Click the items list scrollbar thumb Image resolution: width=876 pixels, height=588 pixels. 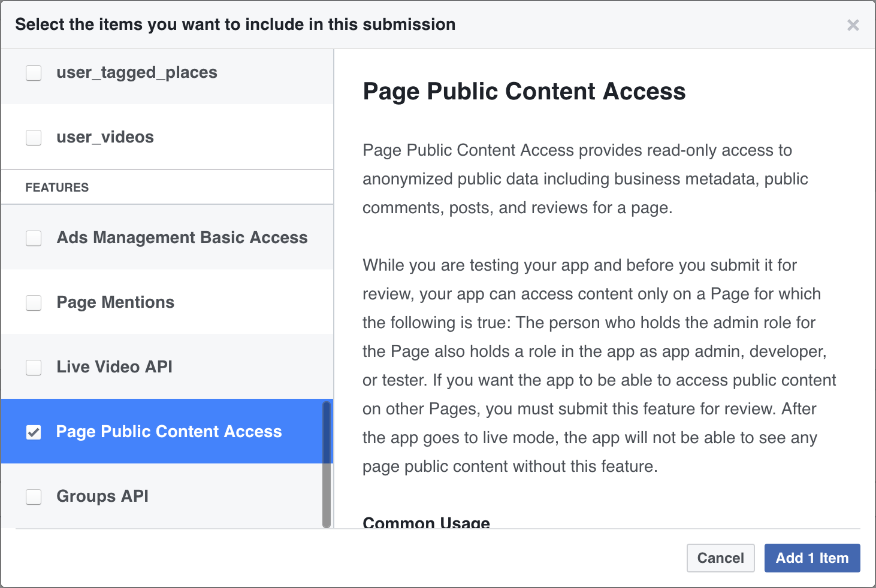click(327, 464)
